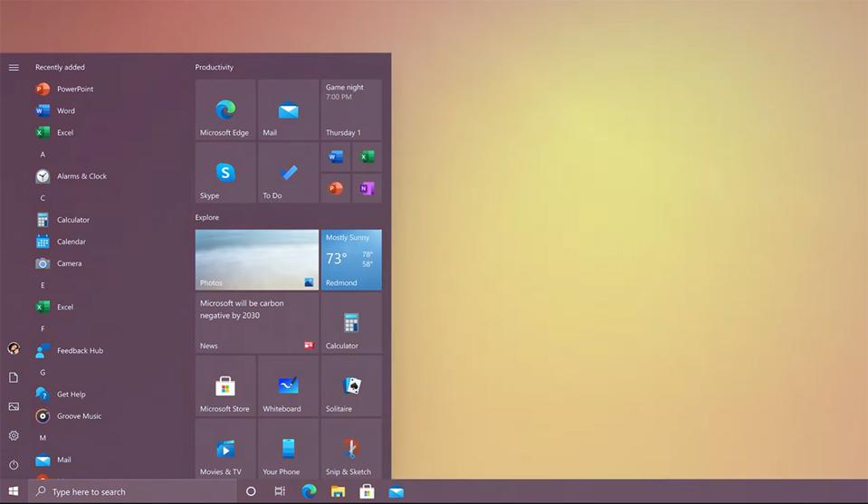
Task: Expand the Start menu hamburger navigation
Action: tap(14, 67)
